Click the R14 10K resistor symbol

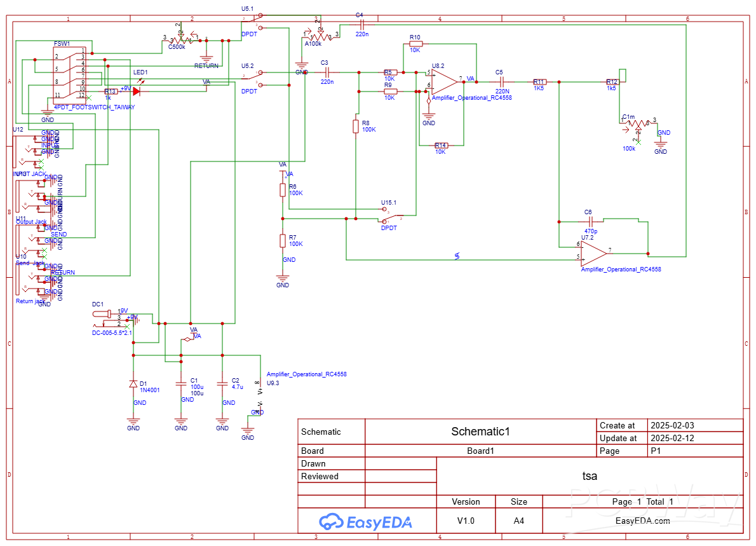[441, 146]
